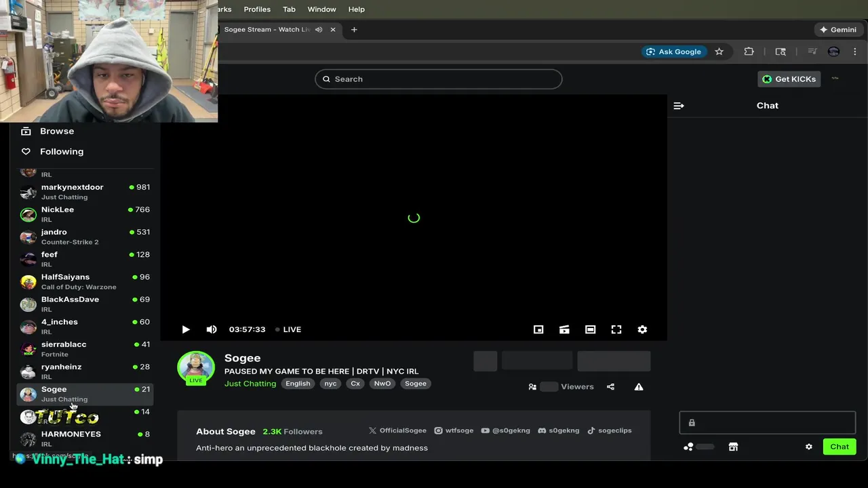Click the Ask Google button
Screen dimensions: 868x488
[x=674, y=52]
